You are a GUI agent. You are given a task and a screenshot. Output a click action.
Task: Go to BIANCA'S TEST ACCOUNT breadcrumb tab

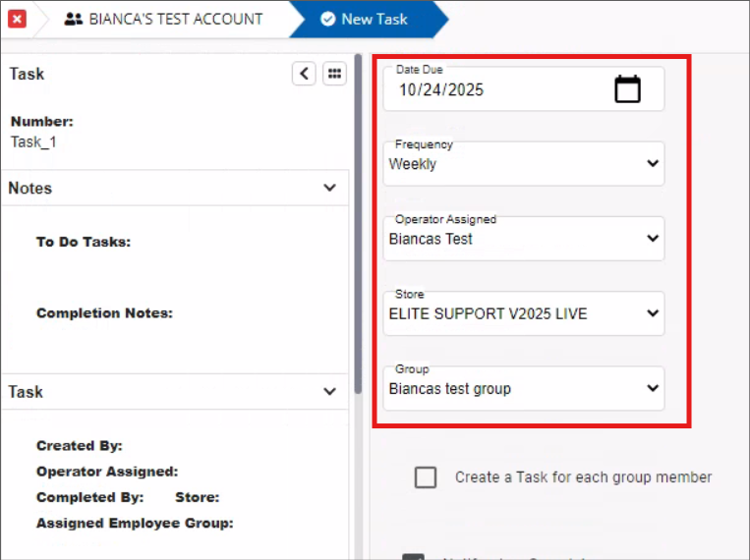point(175,19)
